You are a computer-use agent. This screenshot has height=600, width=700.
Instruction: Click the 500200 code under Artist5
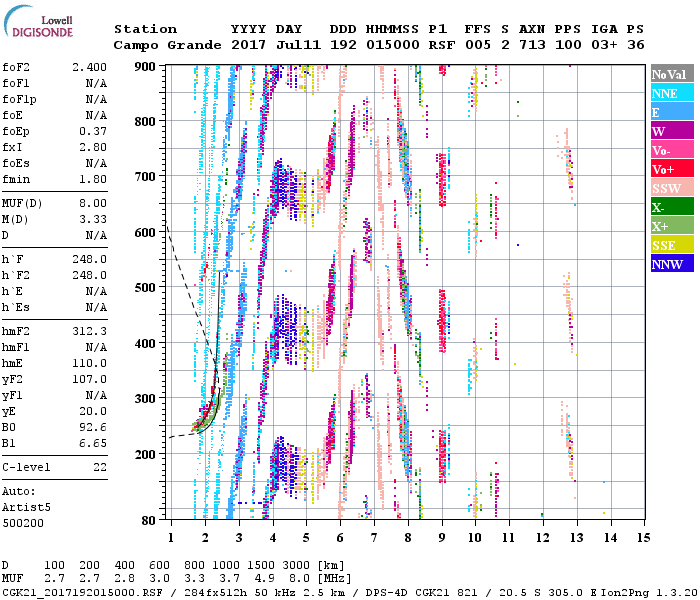click(23, 523)
